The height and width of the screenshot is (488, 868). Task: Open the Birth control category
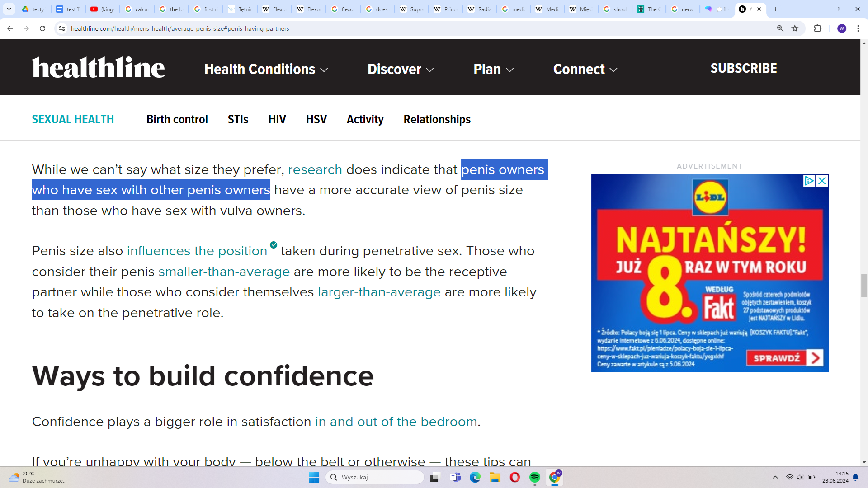pos(177,119)
